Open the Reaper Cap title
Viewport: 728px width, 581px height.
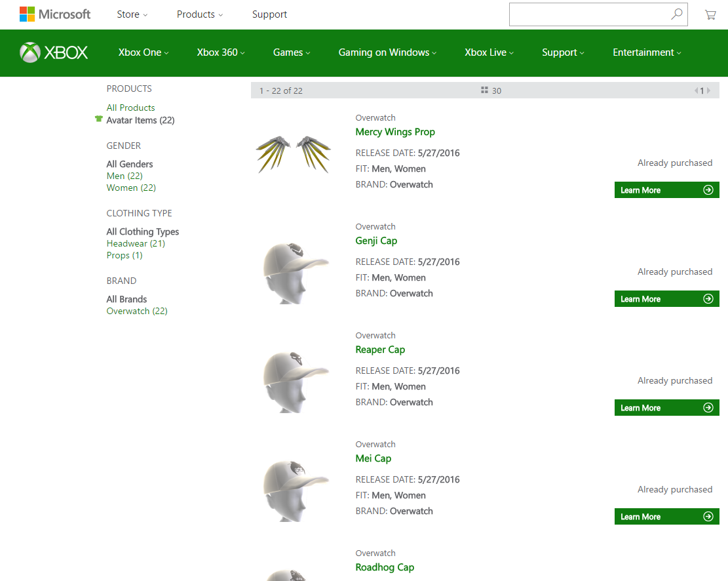(x=380, y=350)
